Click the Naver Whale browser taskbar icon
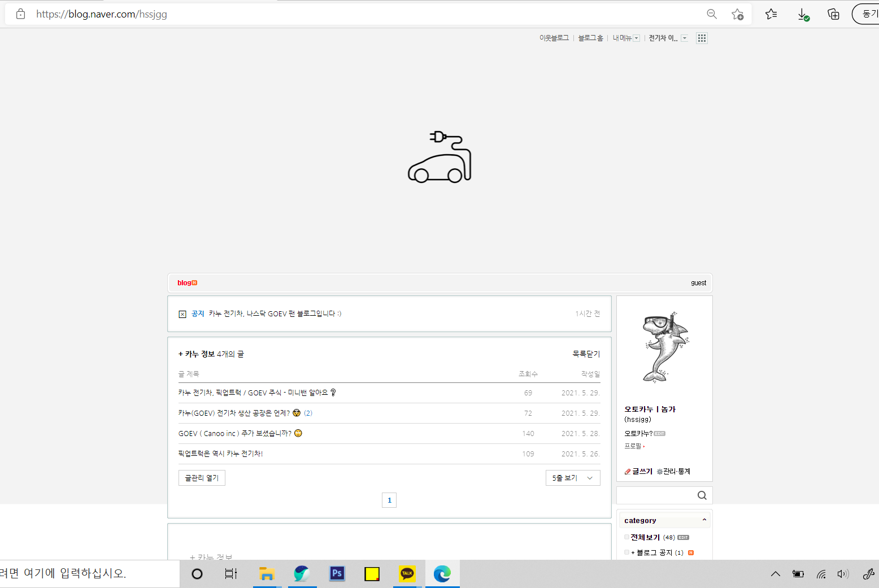Viewport: 879px width, 588px height. [x=302, y=574]
